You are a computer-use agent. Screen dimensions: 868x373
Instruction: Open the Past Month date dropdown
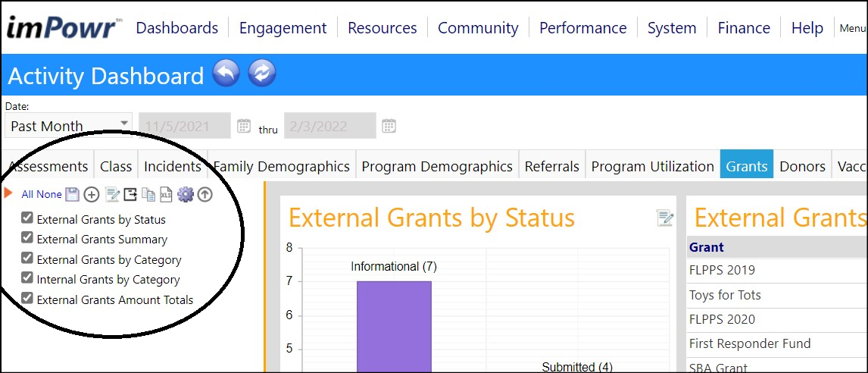pyautogui.click(x=69, y=126)
